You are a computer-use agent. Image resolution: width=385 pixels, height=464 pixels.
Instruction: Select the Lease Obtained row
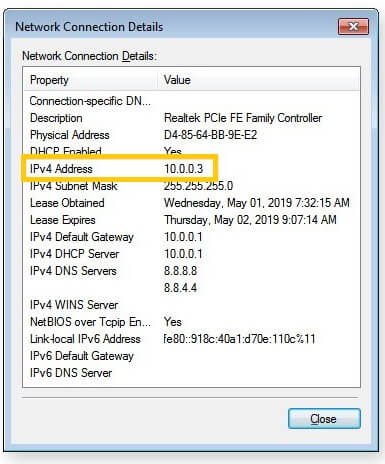[192, 203]
